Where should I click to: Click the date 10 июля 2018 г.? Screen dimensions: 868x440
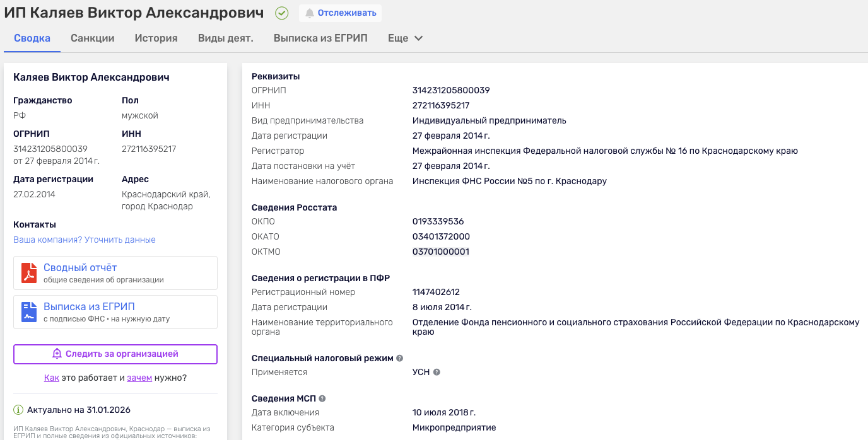[444, 412]
